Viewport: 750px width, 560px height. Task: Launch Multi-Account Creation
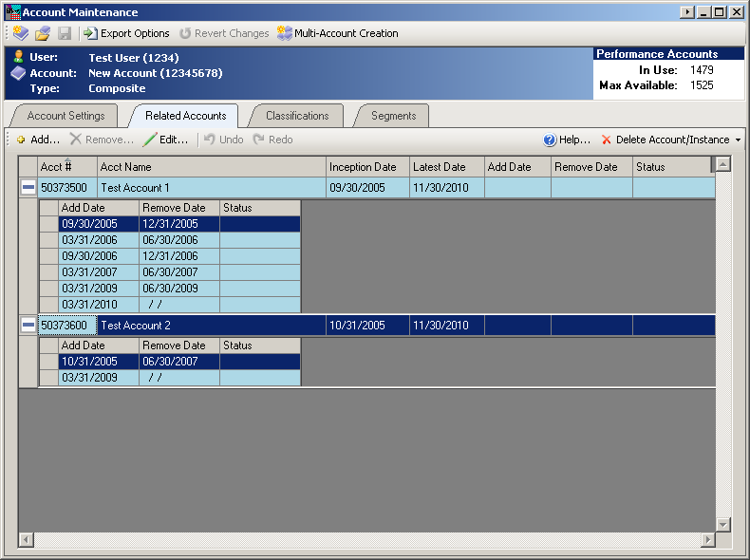pyautogui.click(x=338, y=33)
